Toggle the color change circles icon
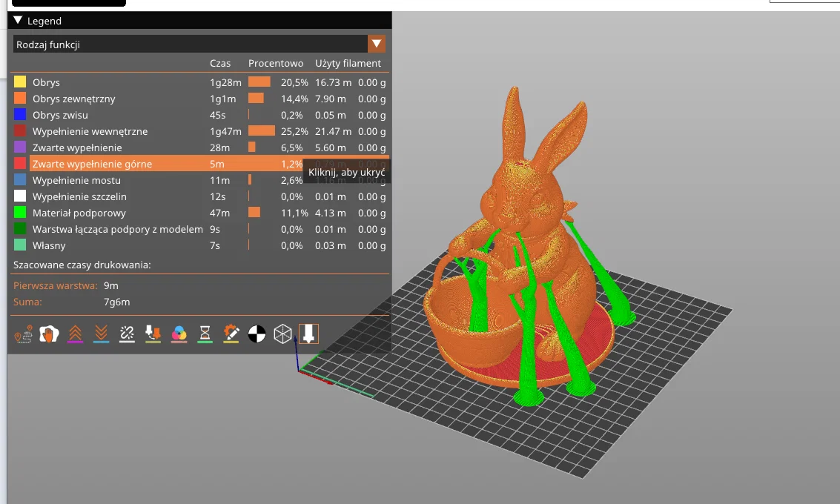 click(179, 334)
